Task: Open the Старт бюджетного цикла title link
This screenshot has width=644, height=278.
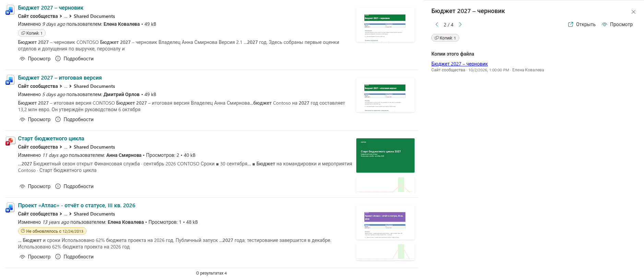Action: [51, 138]
